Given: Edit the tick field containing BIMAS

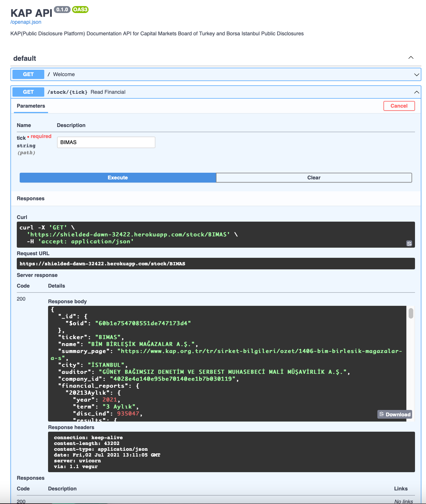Looking at the screenshot, I should (x=106, y=142).
